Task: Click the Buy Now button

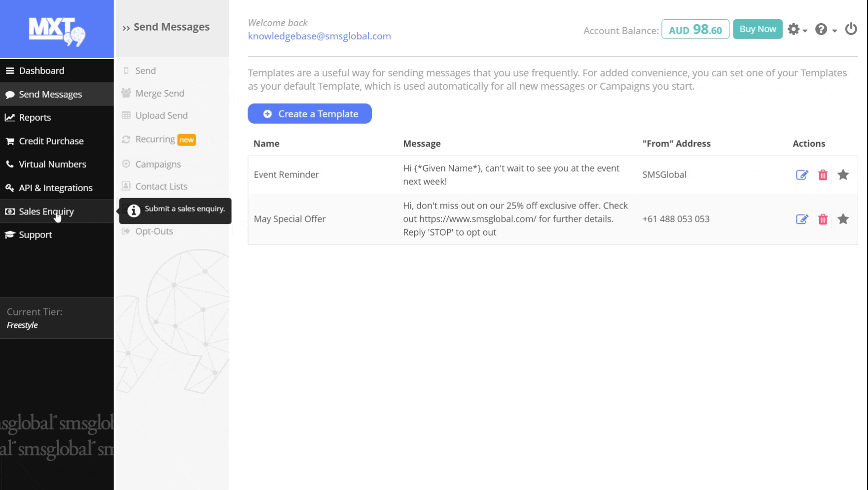Action: [758, 29]
